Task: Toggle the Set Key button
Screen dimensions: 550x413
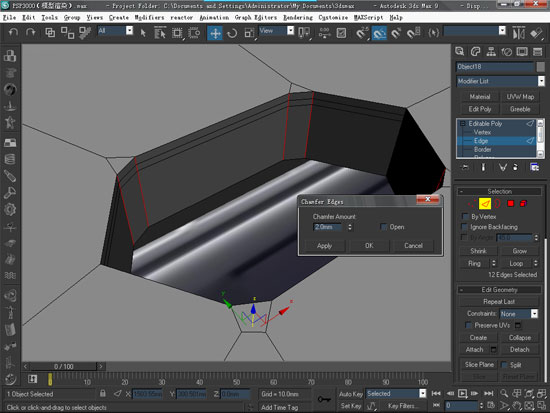Action: (351, 406)
